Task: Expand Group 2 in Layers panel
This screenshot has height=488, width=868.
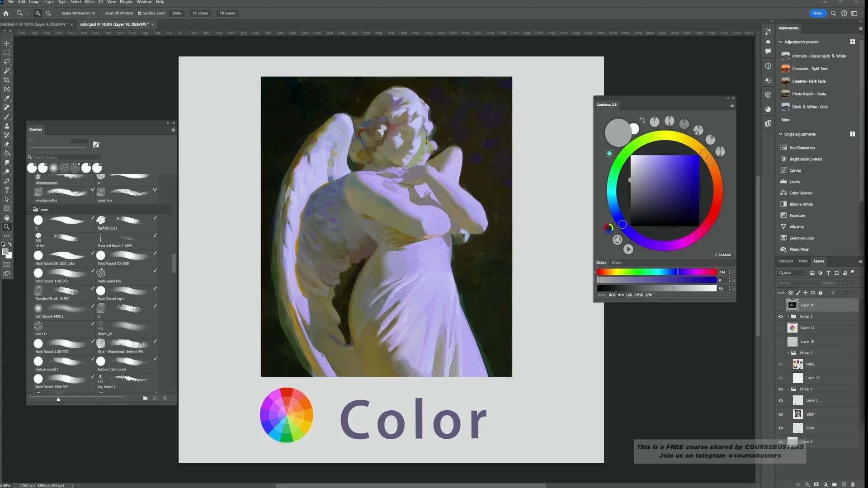Action: pyautogui.click(x=788, y=316)
